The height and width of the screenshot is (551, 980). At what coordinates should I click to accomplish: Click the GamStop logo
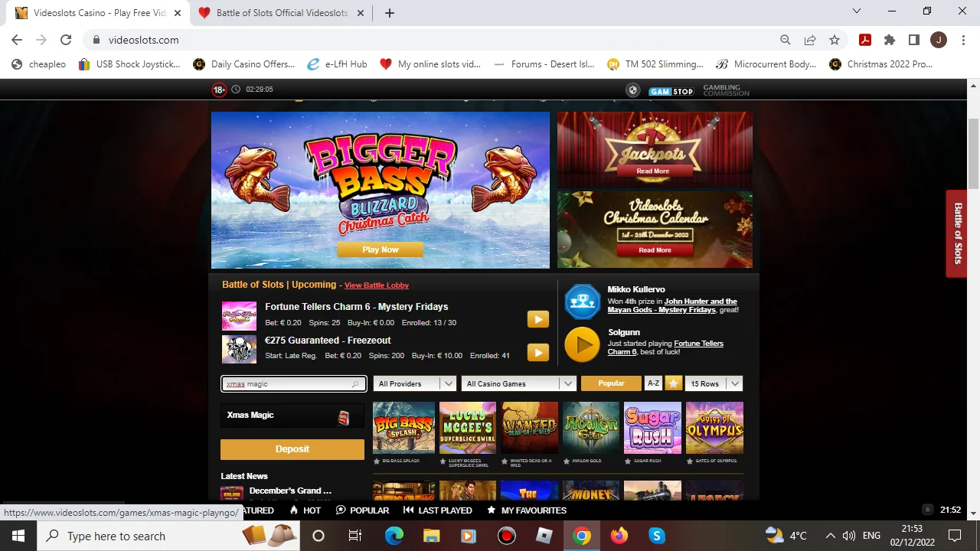point(671,90)
